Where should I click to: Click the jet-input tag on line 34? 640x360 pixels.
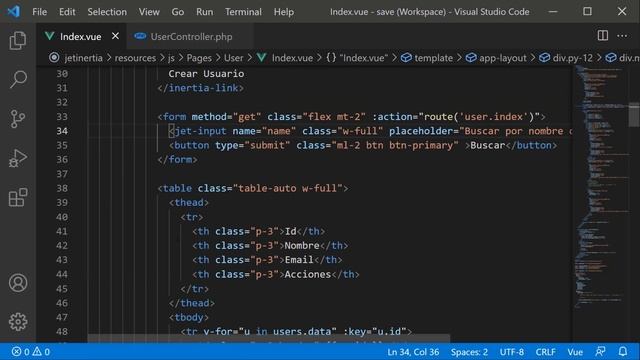[x=200, y=131]
